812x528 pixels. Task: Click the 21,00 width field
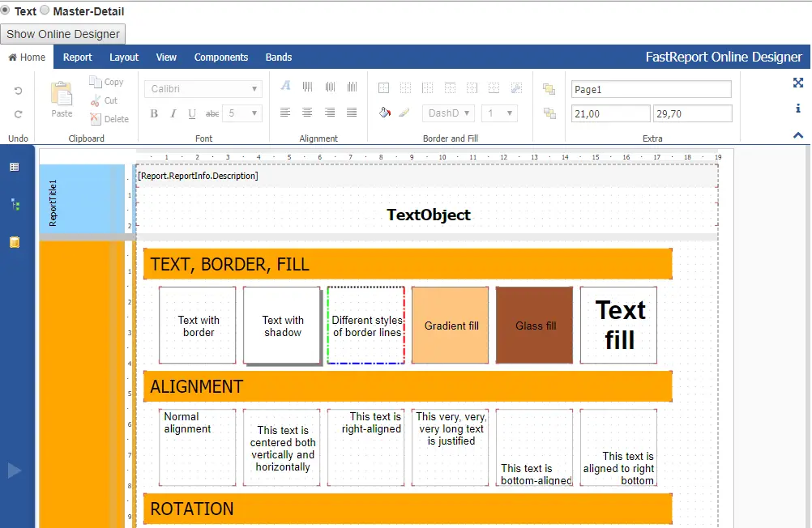(610, 113)
